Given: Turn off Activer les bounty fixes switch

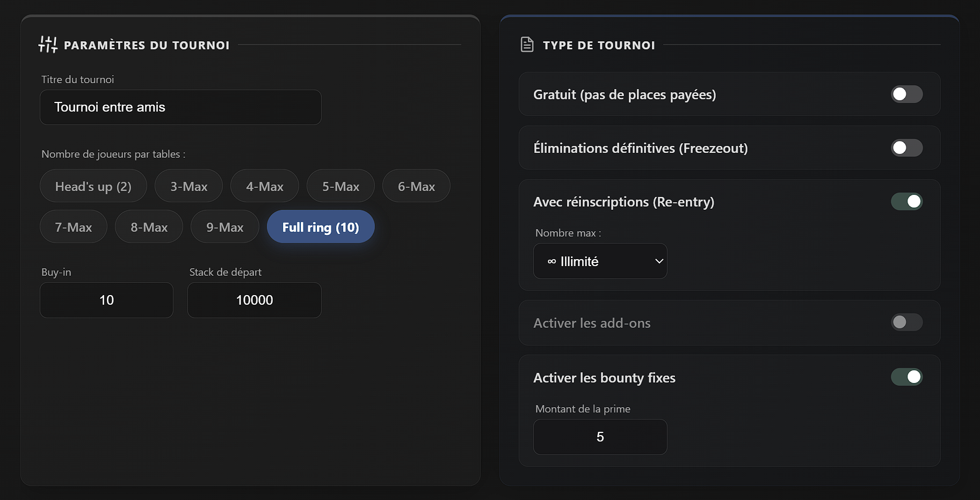Looking at the screenshot, I should click(x=907, y=377).
